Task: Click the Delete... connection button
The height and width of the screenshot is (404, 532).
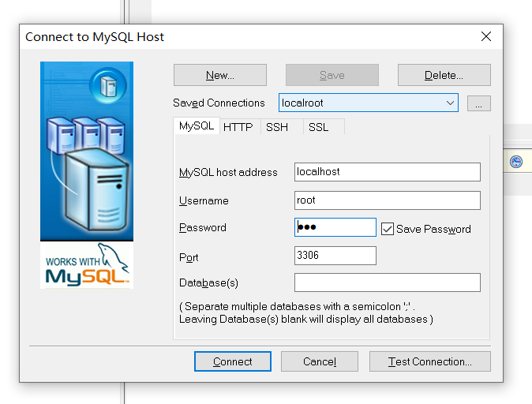Action: click(x=444, y=75)
